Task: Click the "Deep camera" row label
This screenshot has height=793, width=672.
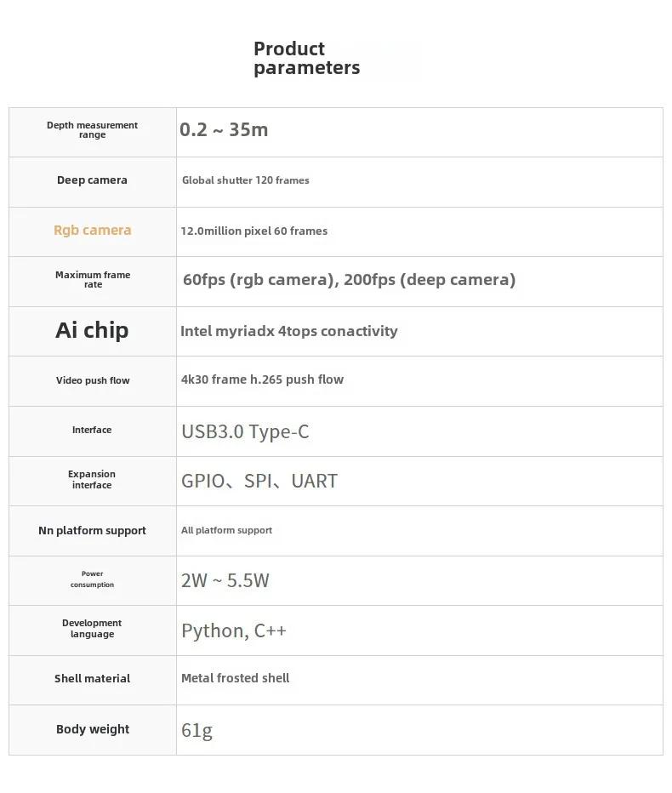Action: (92, 180)
